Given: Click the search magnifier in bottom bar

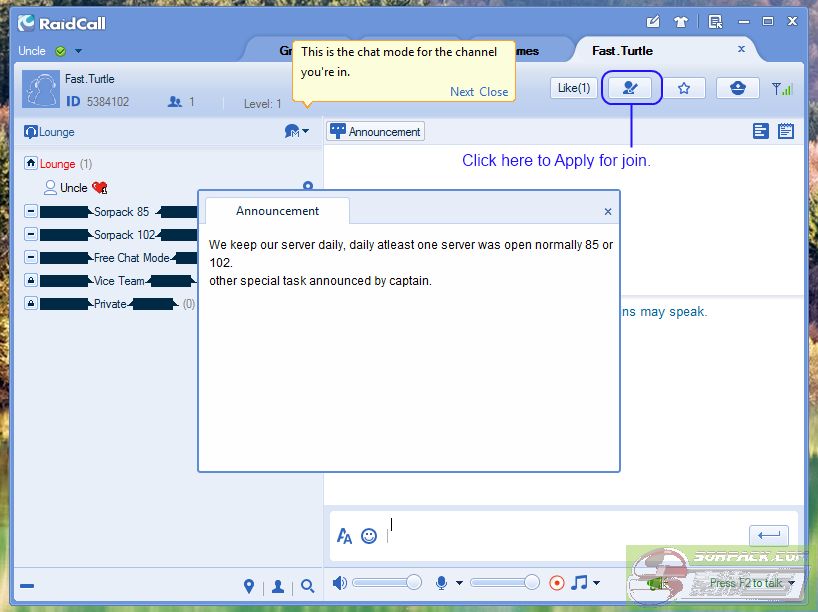Looking at the screenshot, I should point(307,586).
